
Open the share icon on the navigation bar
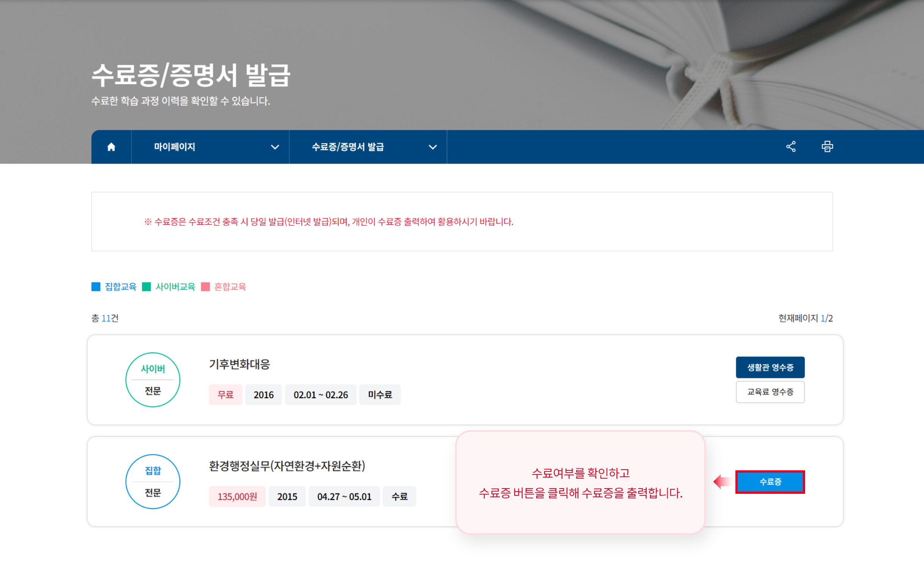click(791, 147)
